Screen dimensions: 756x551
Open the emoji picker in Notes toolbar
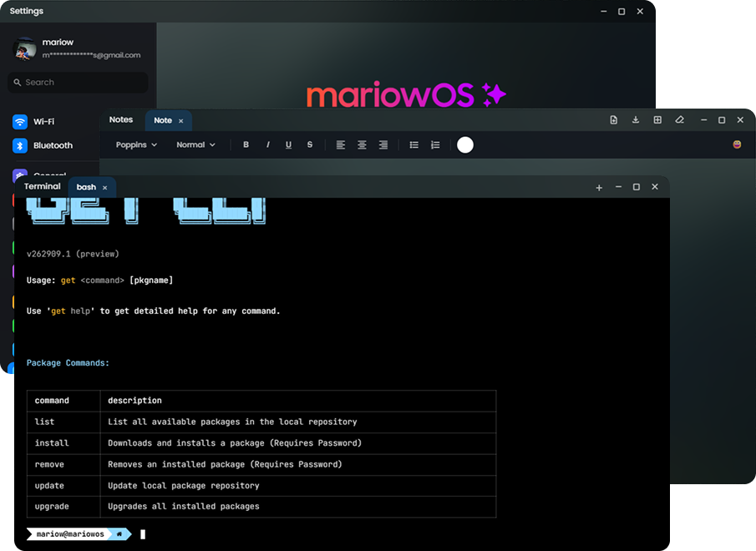[737, 144]
